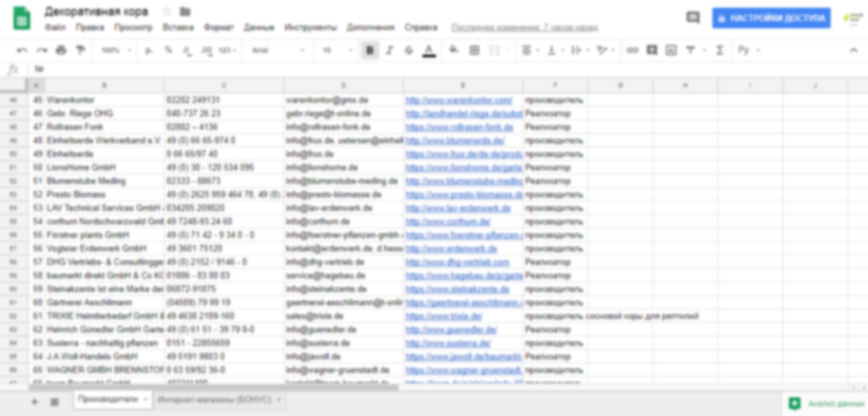Click the НАСТРОЙКИ ДОСТУПА button

(x=771, y=18)
